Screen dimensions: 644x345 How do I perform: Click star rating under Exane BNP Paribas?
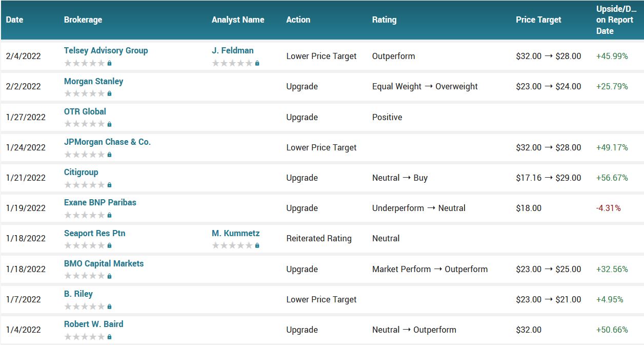85,215
